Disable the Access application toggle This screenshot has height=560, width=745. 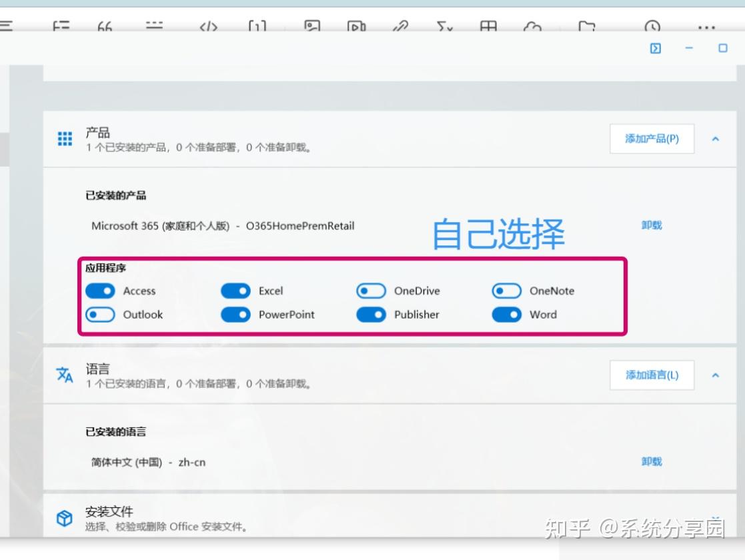click(100, 291)
